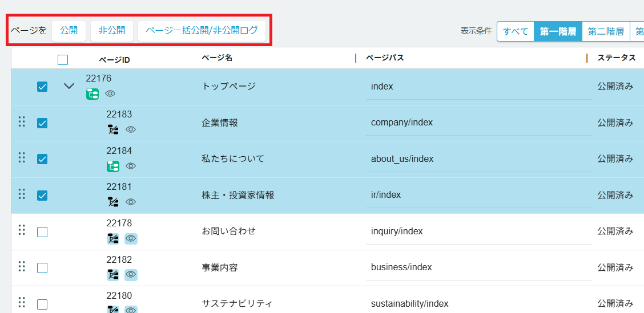Toggle the eye icon for page 22178
The image size is (644, 313).
tap(131, 238)
